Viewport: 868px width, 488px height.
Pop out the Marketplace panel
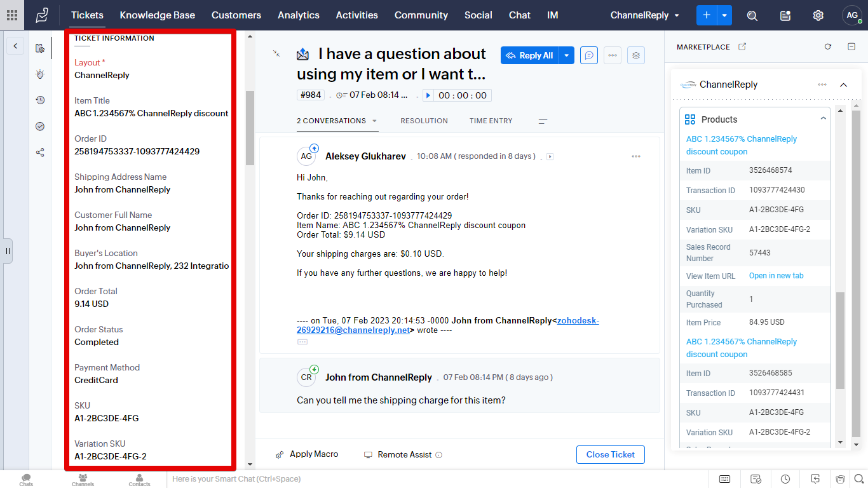pyautogui.click(x=742, y=46)
